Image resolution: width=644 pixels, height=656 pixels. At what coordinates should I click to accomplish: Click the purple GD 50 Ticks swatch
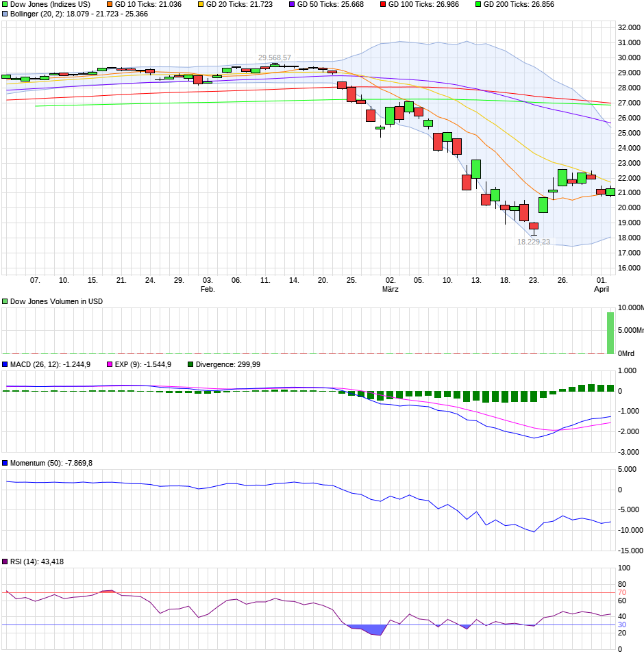coord(292,4)
